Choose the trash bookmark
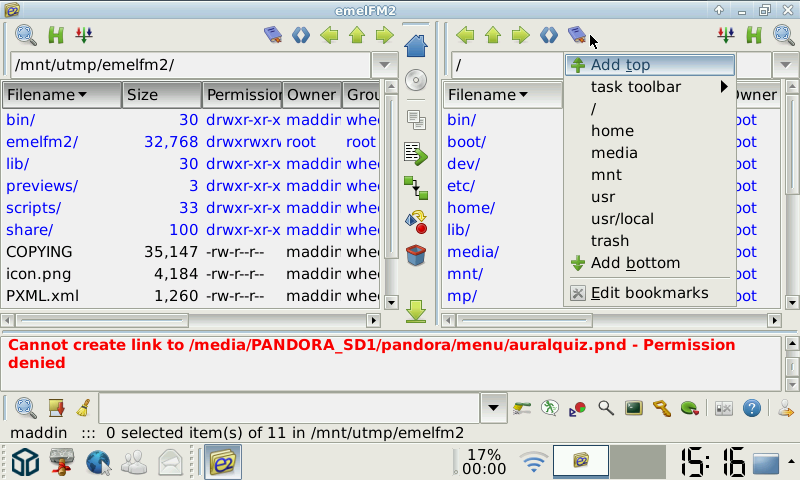The width and height of the screenshot is (800, 480). (x=650, y=240)
